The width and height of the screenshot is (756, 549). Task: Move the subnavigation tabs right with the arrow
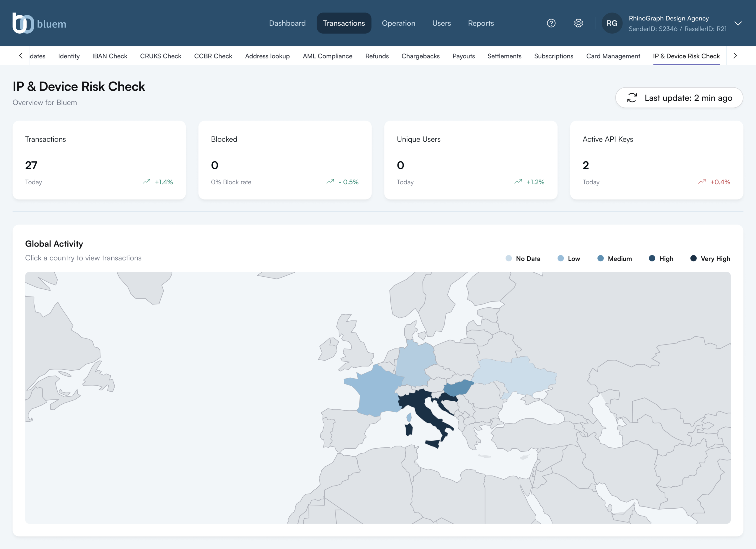point(735,56)
